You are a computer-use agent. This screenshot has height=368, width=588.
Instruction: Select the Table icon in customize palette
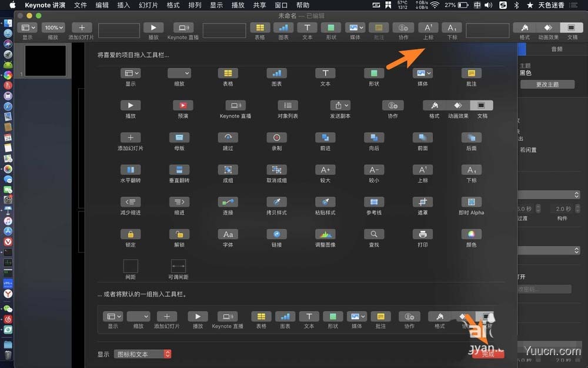pyautogui.click(x=228, y=73)
